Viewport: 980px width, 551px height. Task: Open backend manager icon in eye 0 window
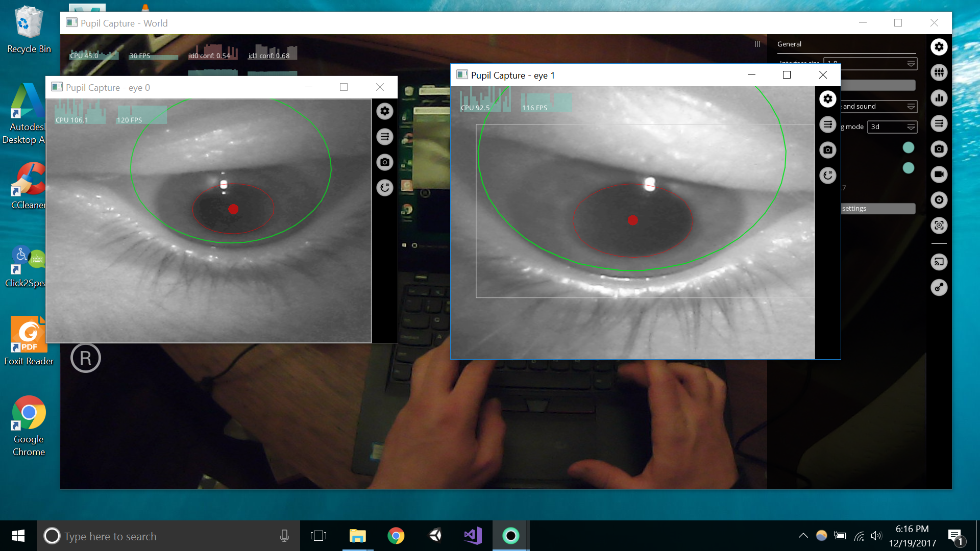pyautogui.click(x=385, y=137)
